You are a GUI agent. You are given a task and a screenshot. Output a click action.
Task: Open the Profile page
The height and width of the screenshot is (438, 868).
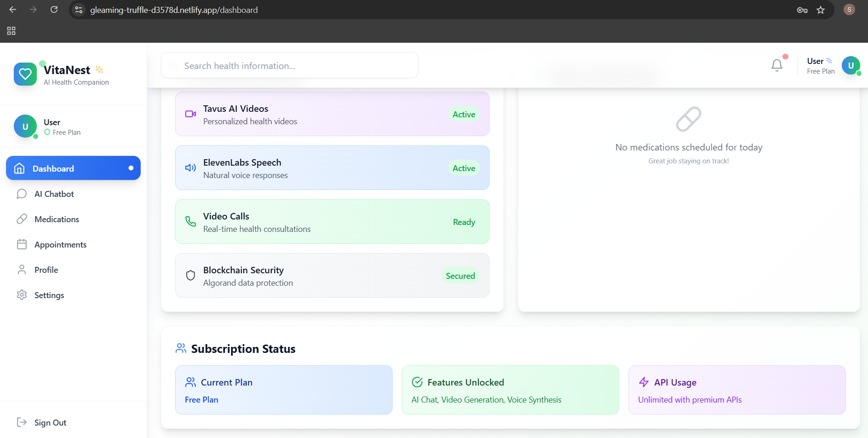click(x=73, y=270)
